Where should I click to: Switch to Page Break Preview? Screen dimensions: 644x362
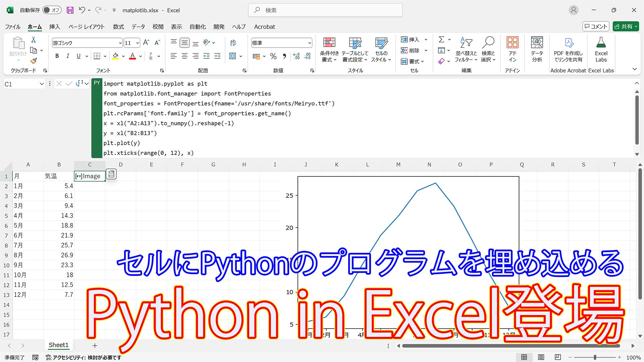pos(558,357)
